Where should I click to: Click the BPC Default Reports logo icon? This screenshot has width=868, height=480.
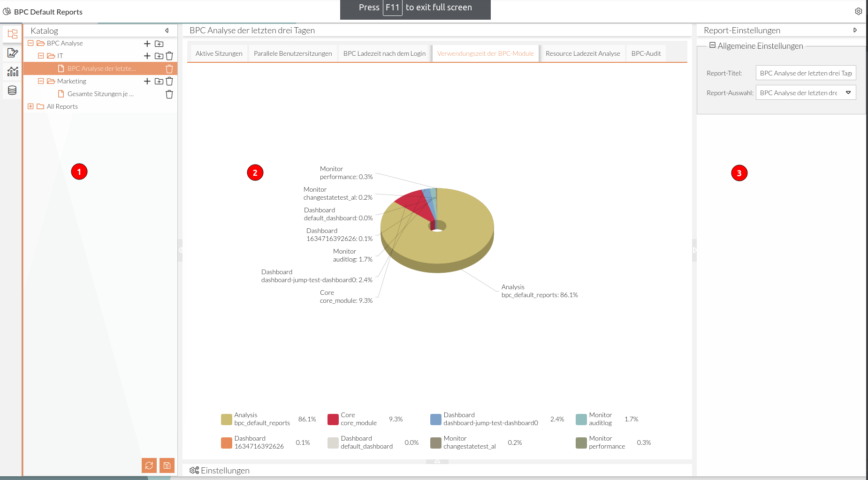(6, 11)
